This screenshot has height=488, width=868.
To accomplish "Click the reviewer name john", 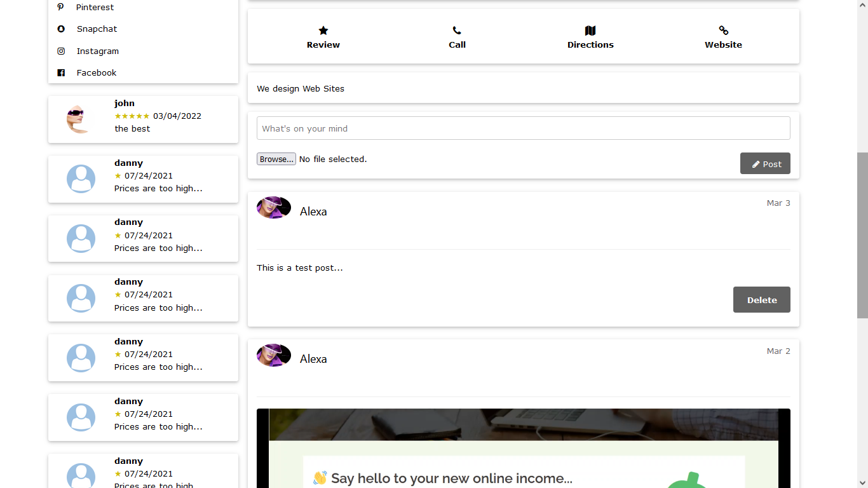I will point(125,103).
